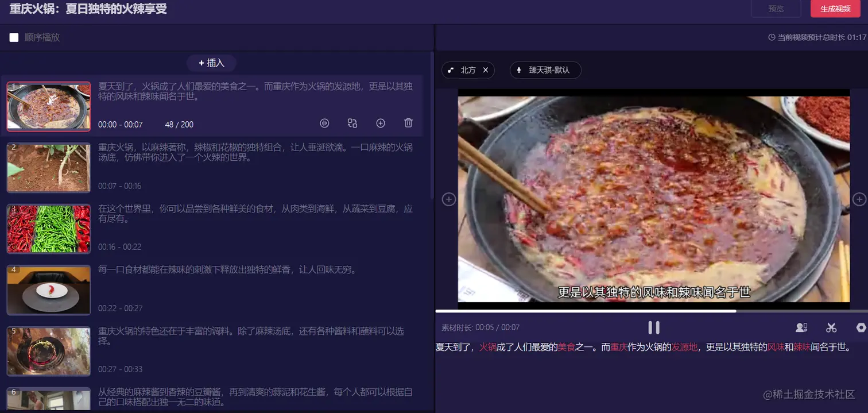Screen dimensions: 868x413
Task: Click the highlighted keyword 风味 in the script
Action: [x=776, y=347]
